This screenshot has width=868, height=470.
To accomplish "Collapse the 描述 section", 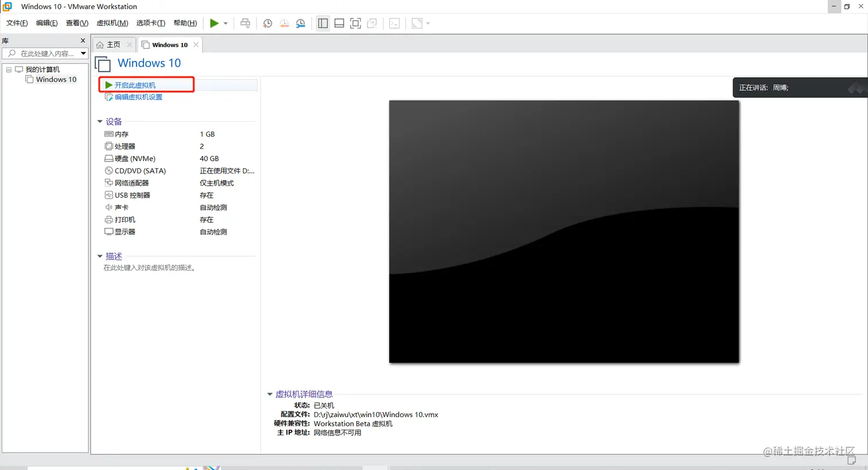I will (x=100, y=256).
